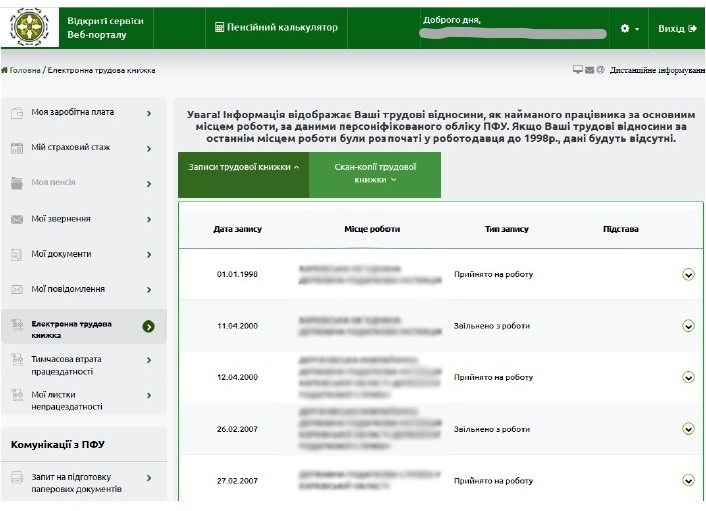Expand arrow beside Мої документи
The image size is (706, 511).
(149, 255)
